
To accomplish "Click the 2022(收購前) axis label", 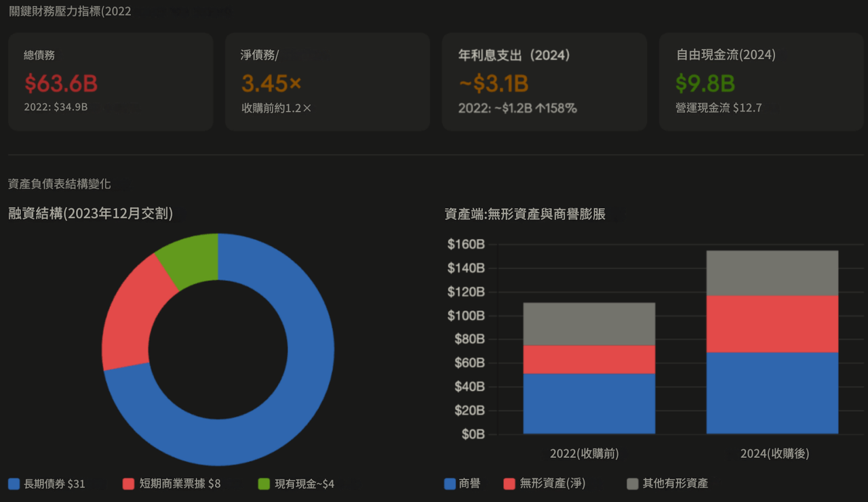I will point(584,453).
